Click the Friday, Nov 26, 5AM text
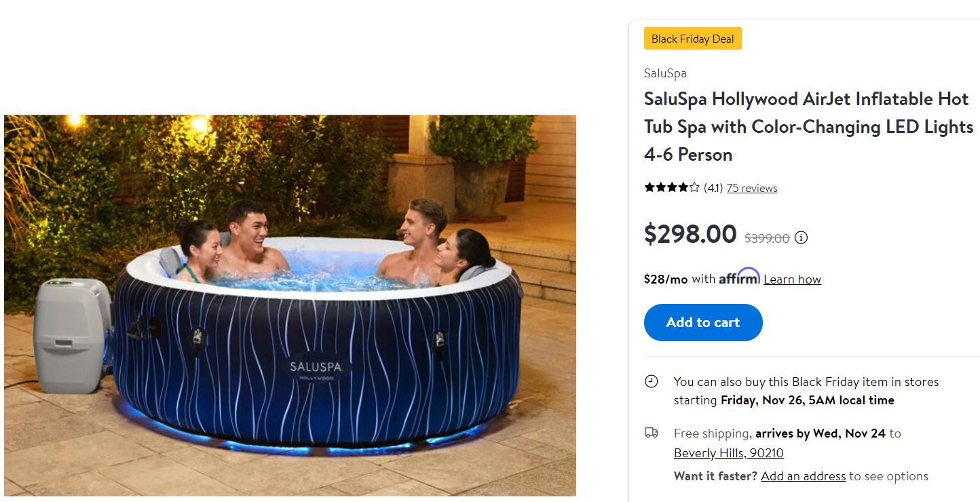This screenshot has width=980, height=502. click(x=808, y=400)
